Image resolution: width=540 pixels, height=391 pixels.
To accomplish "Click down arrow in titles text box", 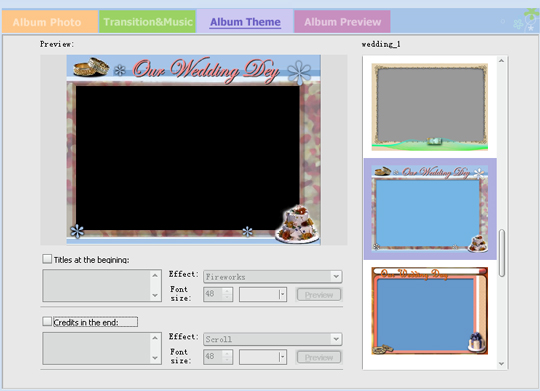I will 155,295.
